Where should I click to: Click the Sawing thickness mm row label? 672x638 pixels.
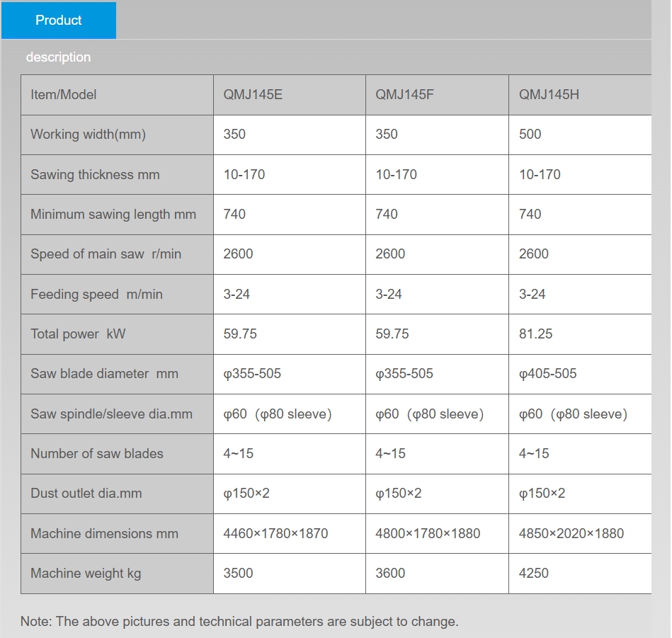(95, 175)
